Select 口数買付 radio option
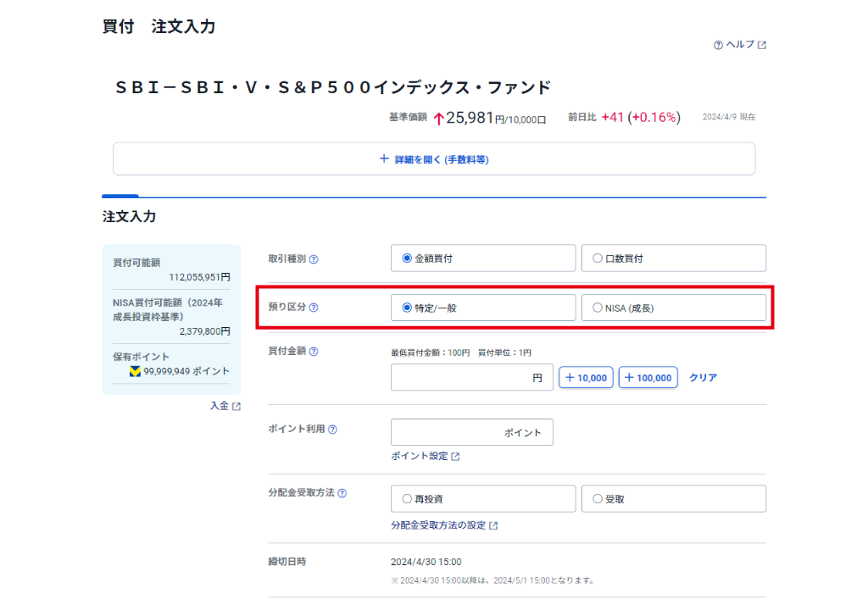Image resolution: width=868 pixels, height=605 pixels. [x=674, y=258]
